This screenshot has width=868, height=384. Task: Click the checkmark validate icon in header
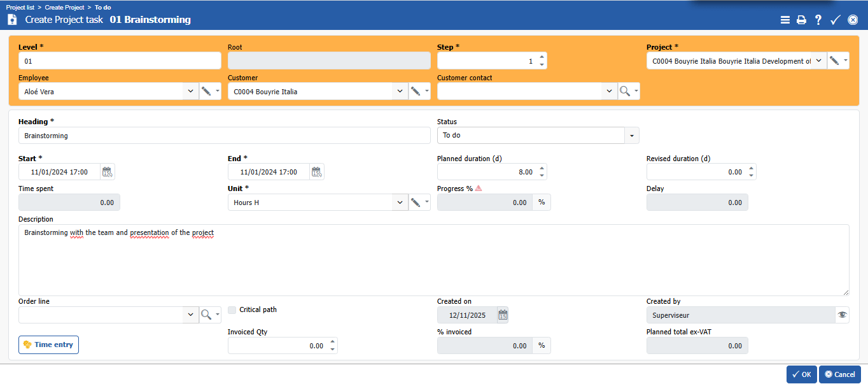pyautogui.click(x=836, y=20)
